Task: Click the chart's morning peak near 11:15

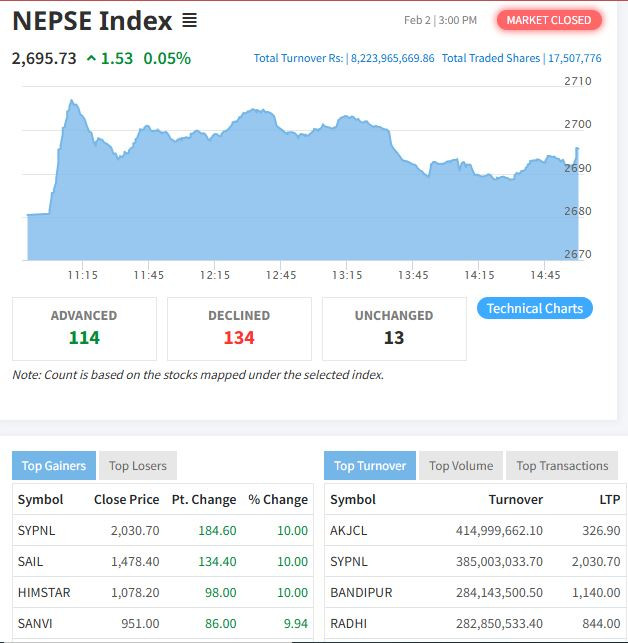Action: (x=72, y=101)
